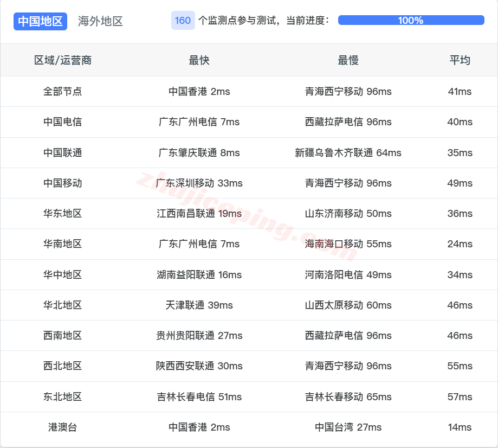Click the 24ms average value
498x448 pixels.
(460, 244)
